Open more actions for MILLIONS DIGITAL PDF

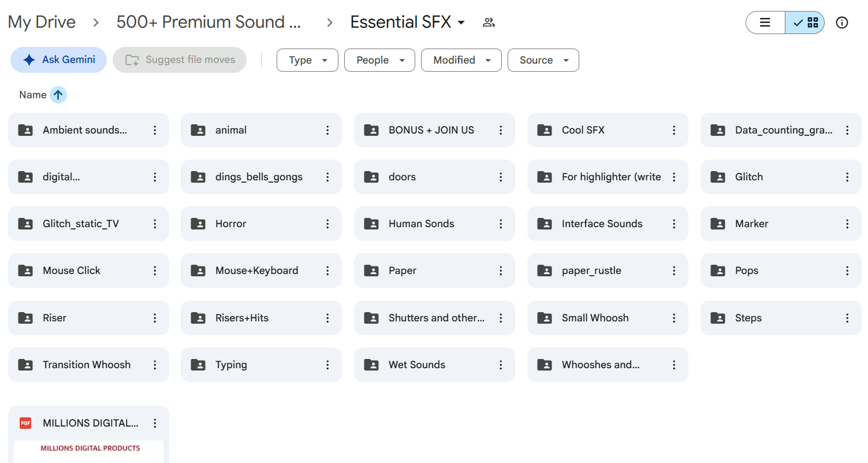click(155, 423)
